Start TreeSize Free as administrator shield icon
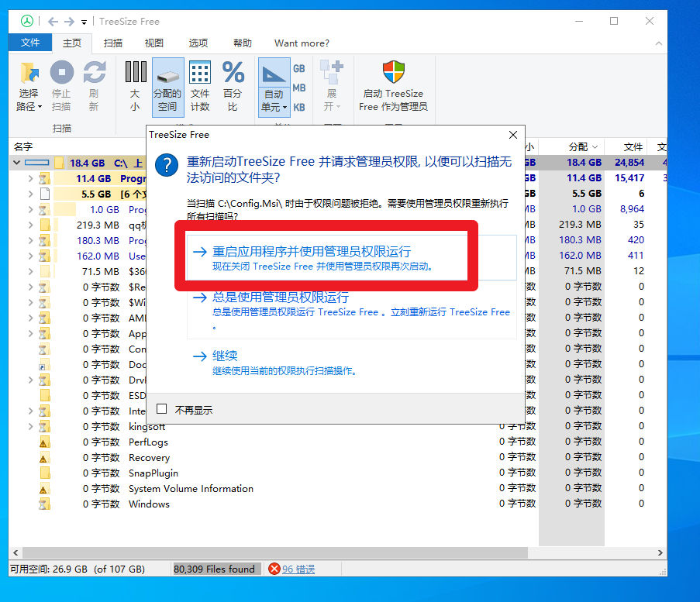 point(393,72)
